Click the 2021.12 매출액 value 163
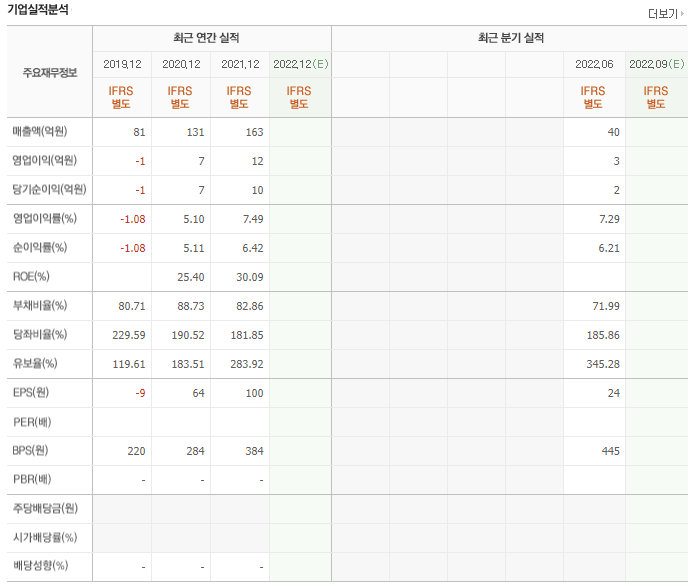Viewport: 697px width, 586px height. (254, 132)
